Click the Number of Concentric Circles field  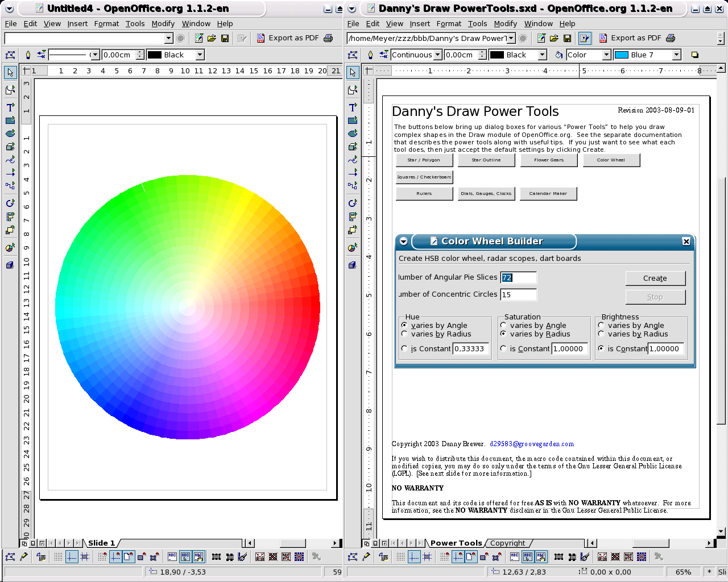click(518, 294)
